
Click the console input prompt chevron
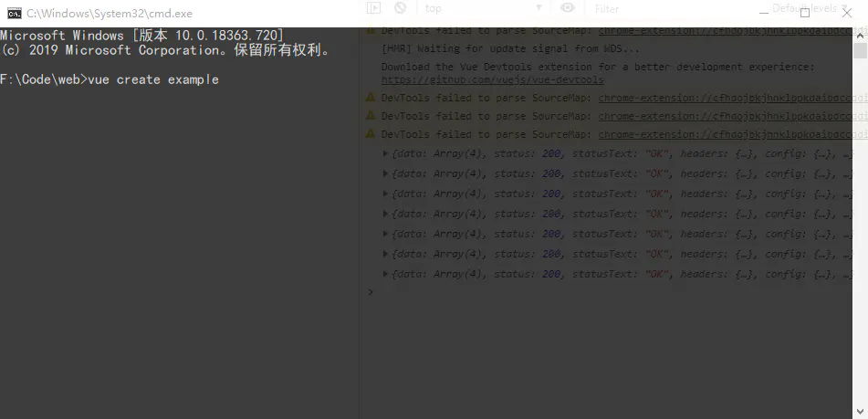pyautogui.click(x=371, y=292)
